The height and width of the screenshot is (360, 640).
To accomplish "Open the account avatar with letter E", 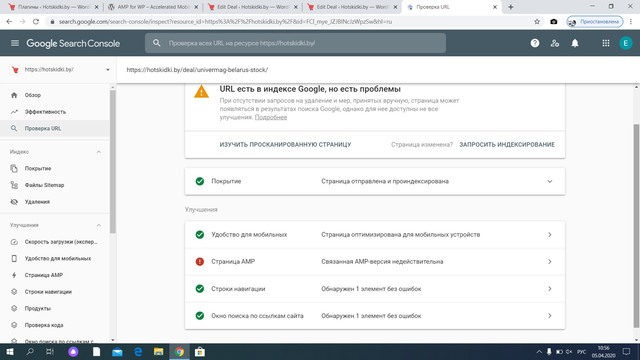I will pos(625,43).
